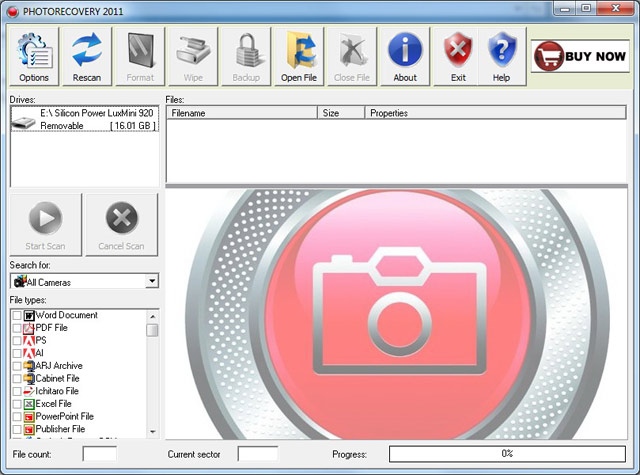Check the Publisher File checkbox
Screen dimensions: 640x475
pos(17,429)
